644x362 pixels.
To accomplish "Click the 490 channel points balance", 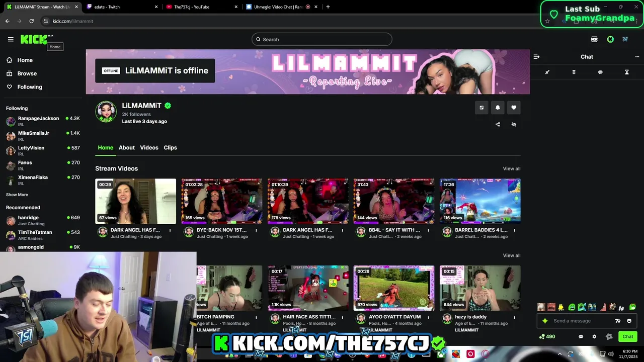I will [x=547, y=337].
